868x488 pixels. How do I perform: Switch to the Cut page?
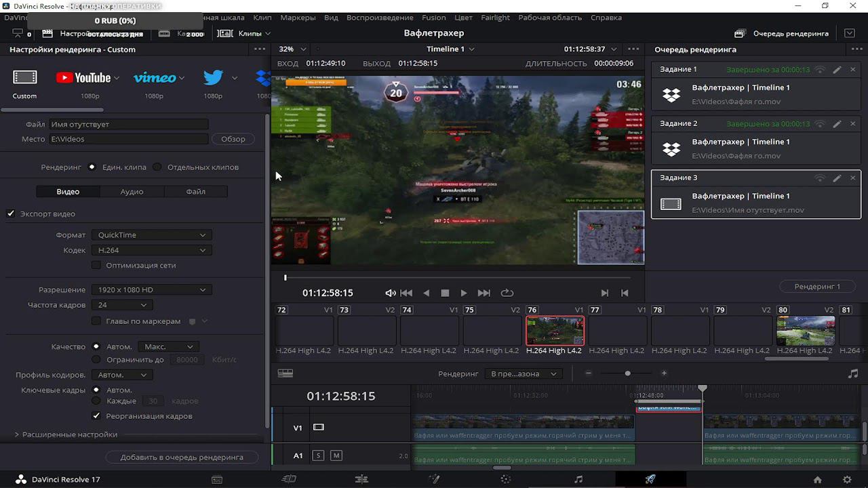[289, 479]
